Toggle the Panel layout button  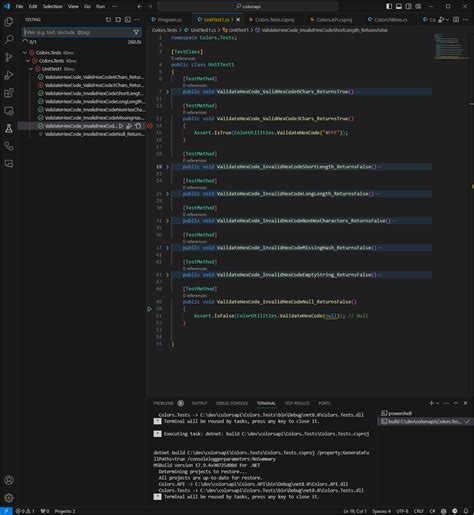coord(399,6)
